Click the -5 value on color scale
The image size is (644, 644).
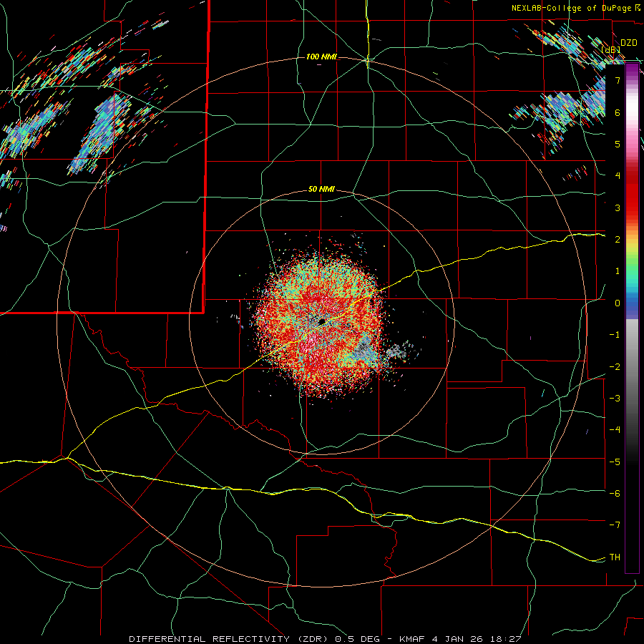click(x=615, y=462)
